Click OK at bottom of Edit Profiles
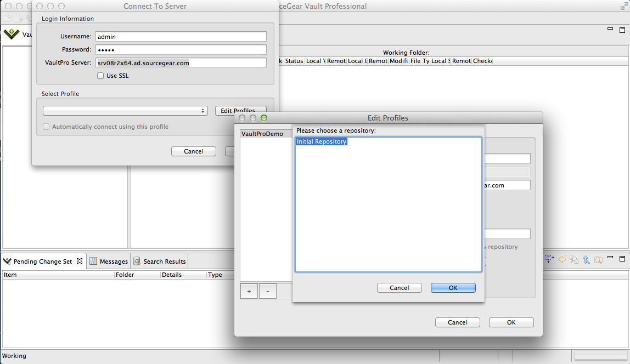The image size is (630, 364). pos(511,322)
